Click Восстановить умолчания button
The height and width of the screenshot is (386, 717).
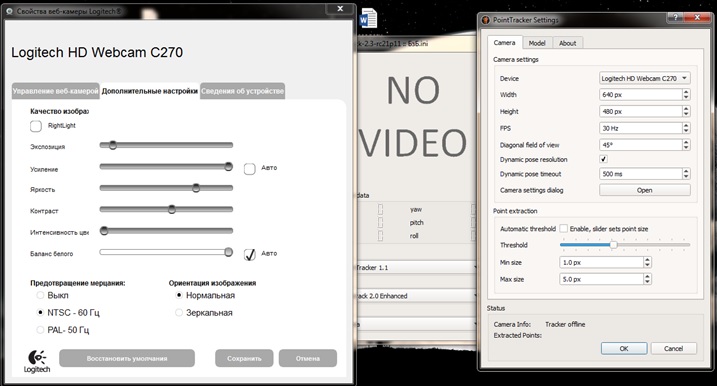[x=127, y=359]
